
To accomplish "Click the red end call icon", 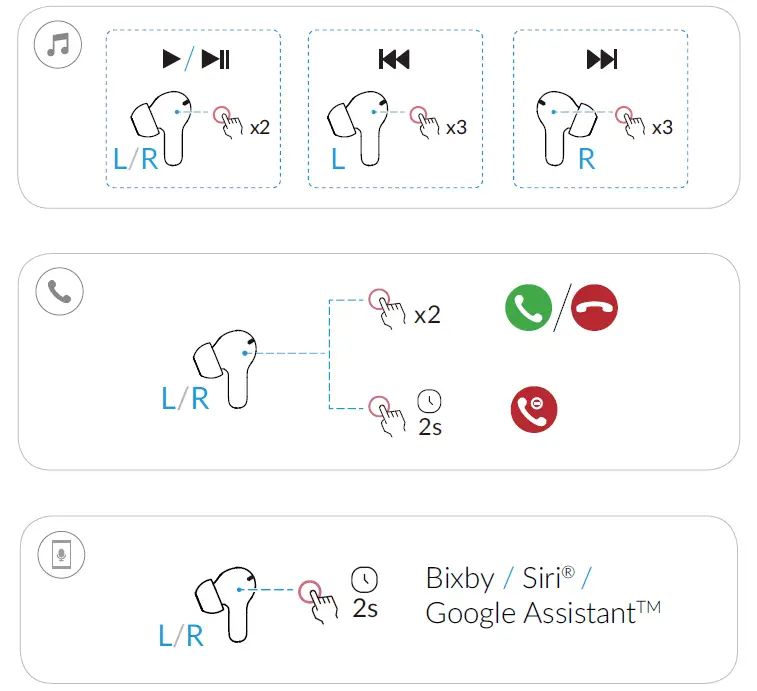I will coord(594,308).
